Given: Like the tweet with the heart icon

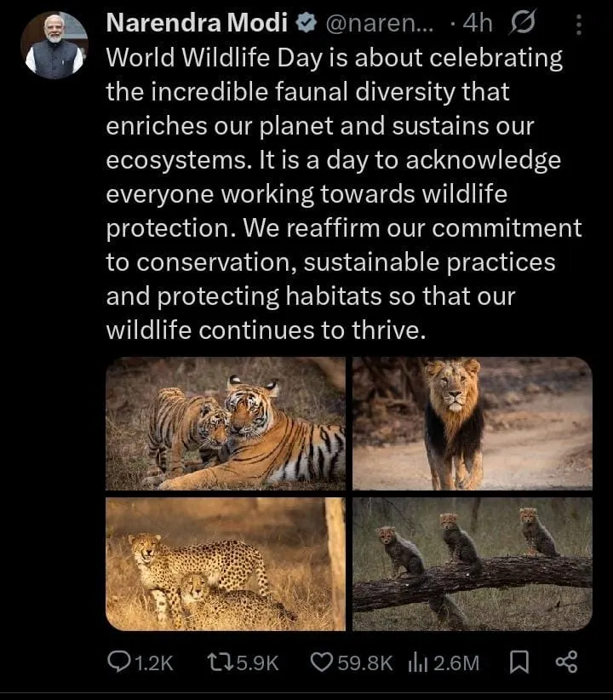Looking at the screenshot, I should [x=321, y=662].
